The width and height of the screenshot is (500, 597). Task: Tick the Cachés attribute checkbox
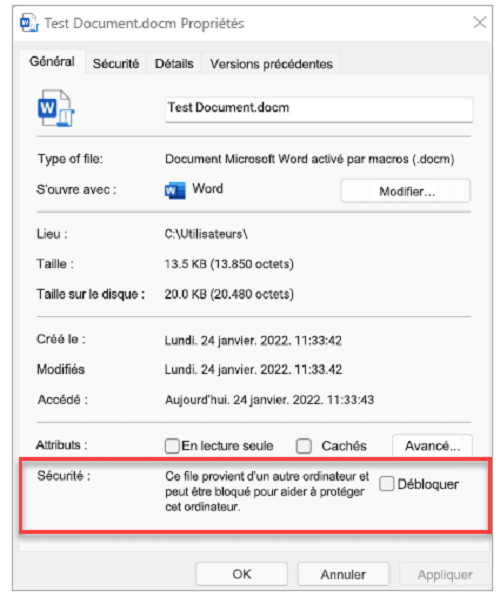[x=304, y=446]
